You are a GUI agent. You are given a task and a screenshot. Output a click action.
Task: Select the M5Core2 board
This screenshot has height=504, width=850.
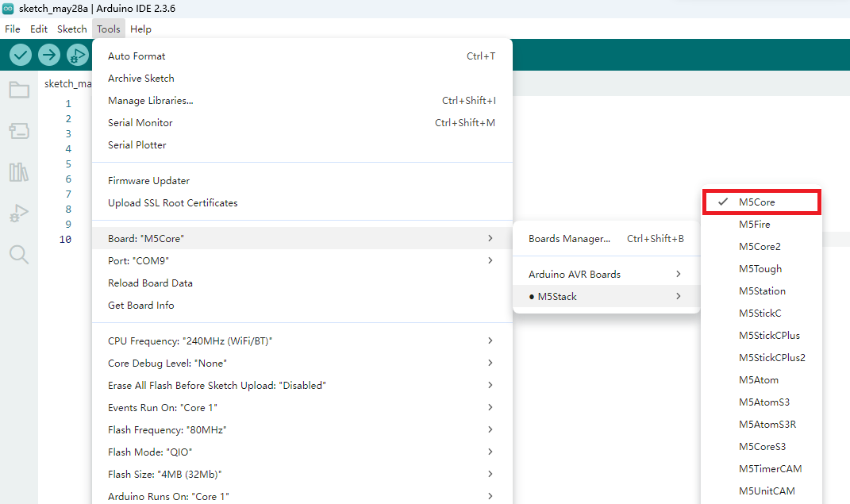(762, 247)
